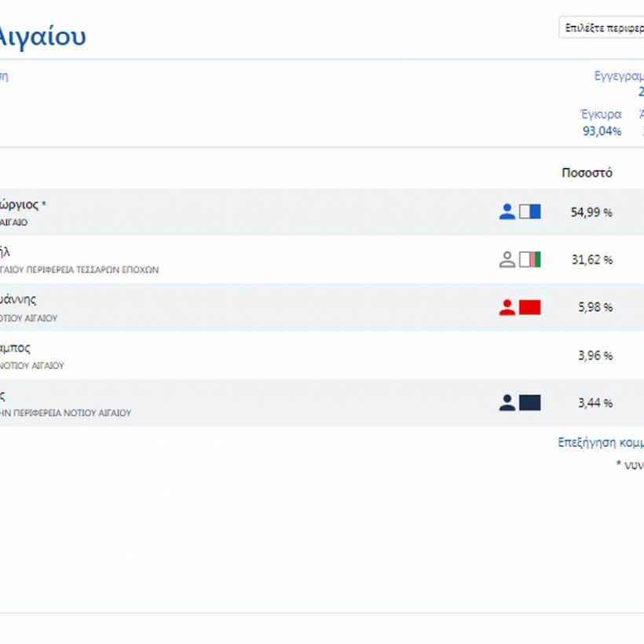Viewport: 644px width, 644px height.
Task: Click the dark navy party box beside 3,44 %
Action: pyautogui.click(x=530, y=403)
